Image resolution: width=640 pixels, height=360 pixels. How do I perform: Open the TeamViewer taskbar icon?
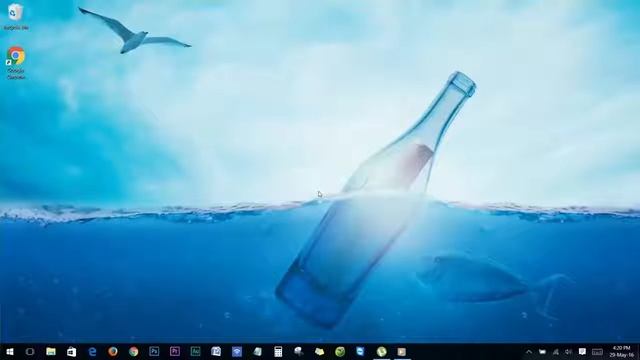pos(360,351)
